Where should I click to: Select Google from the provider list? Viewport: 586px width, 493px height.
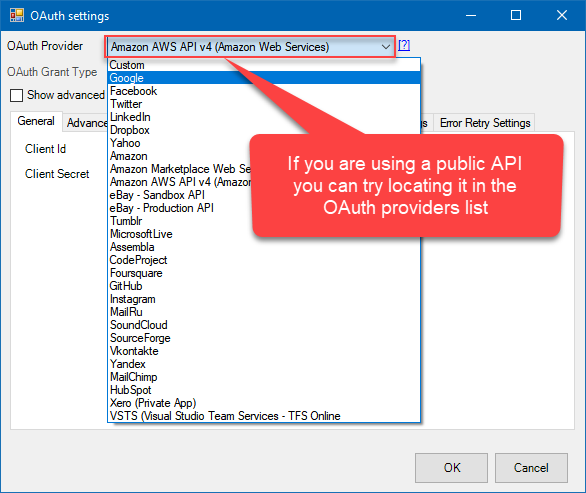coord(264,78)
